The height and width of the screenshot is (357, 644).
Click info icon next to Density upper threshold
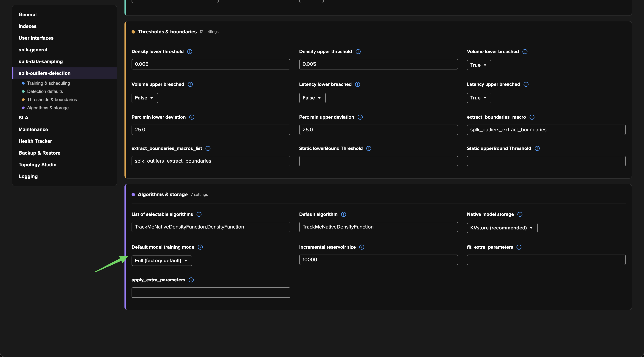tap(358, 51)
